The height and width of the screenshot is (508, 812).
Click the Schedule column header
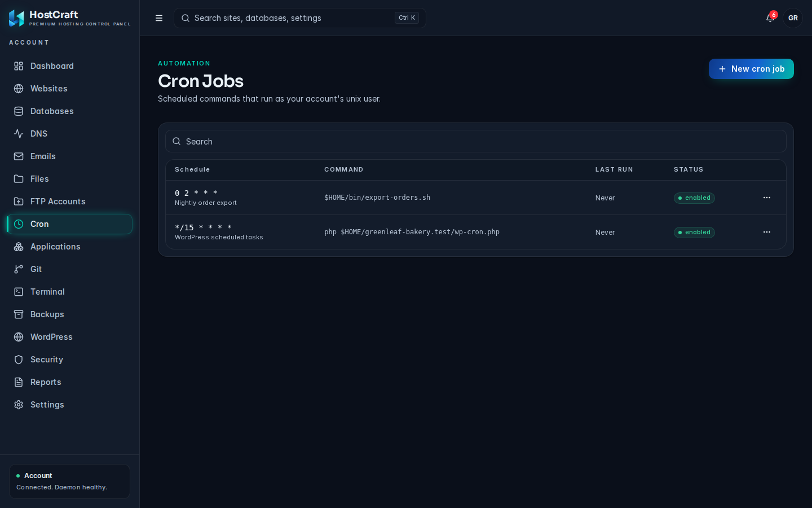(x=192, y=169)
